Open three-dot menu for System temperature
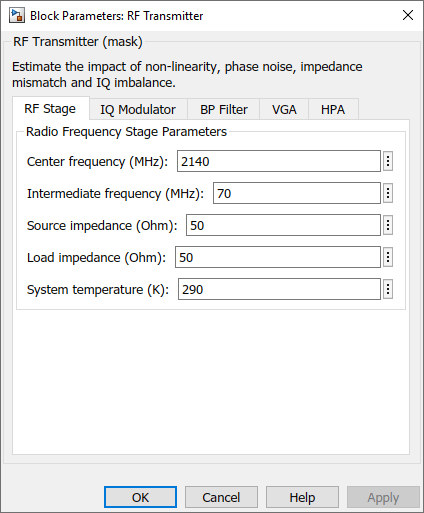424x513 pixels. pos(388,289)
